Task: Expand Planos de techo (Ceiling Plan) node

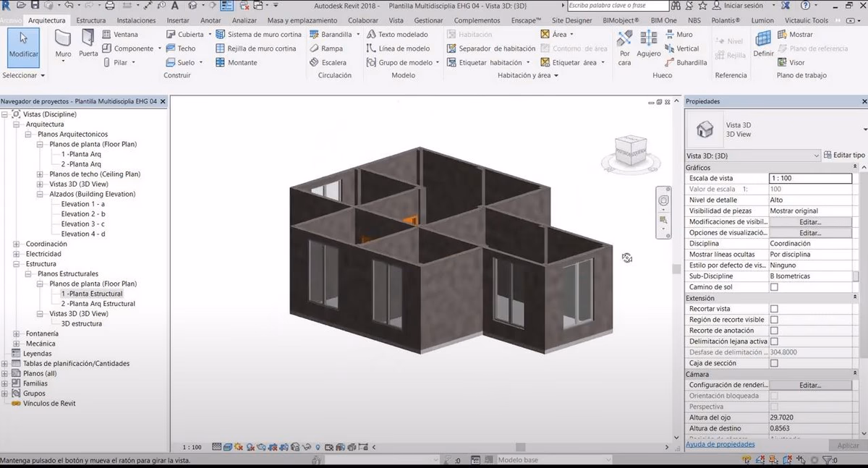Action: click(40, 174)
